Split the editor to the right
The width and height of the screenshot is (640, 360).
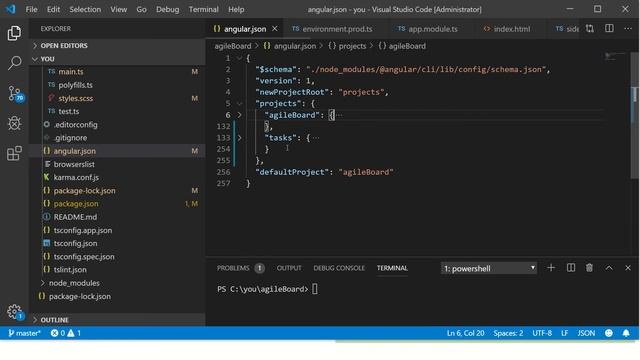point(609,29)
